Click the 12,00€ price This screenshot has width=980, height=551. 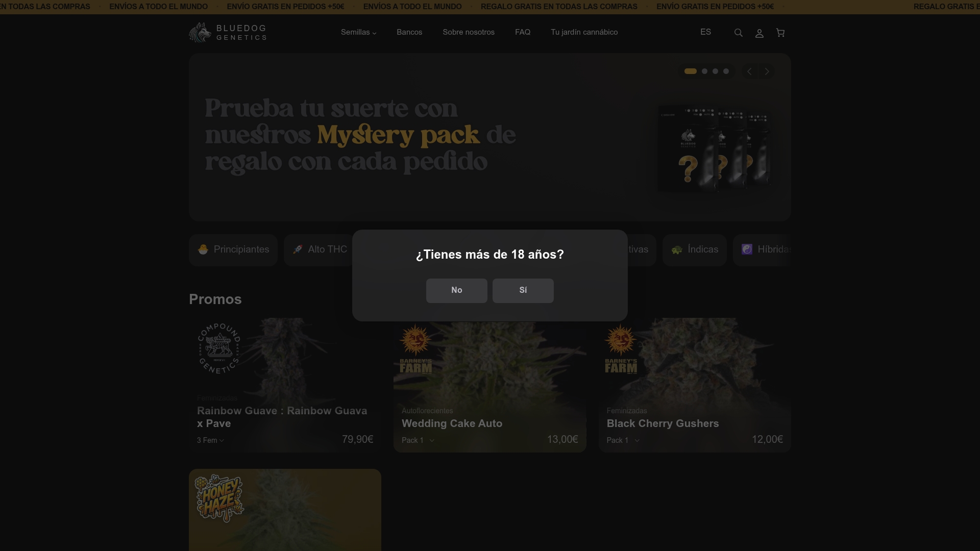(767, 439)
